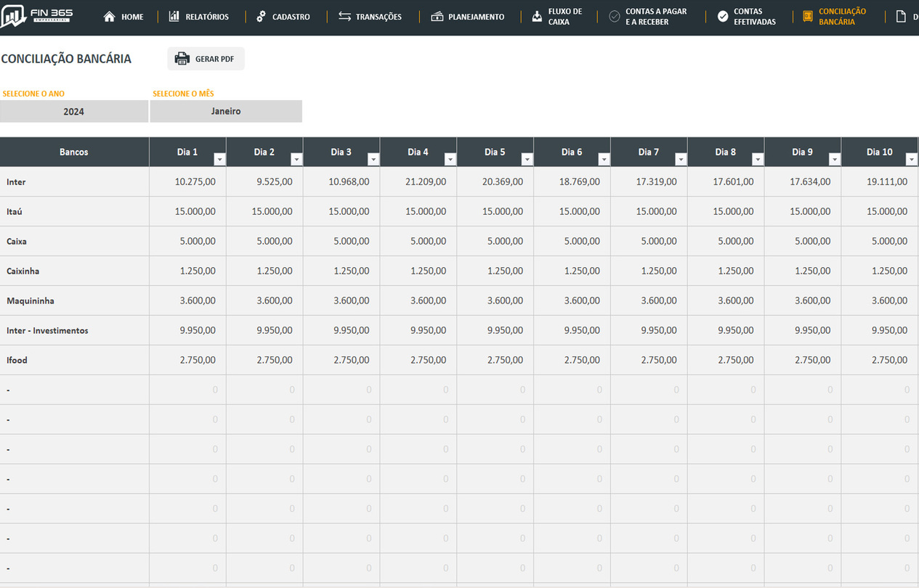Click the Planejamento wallet icon
The height and width of the screenshot is (588, 919).
click(x=437, y=16)
